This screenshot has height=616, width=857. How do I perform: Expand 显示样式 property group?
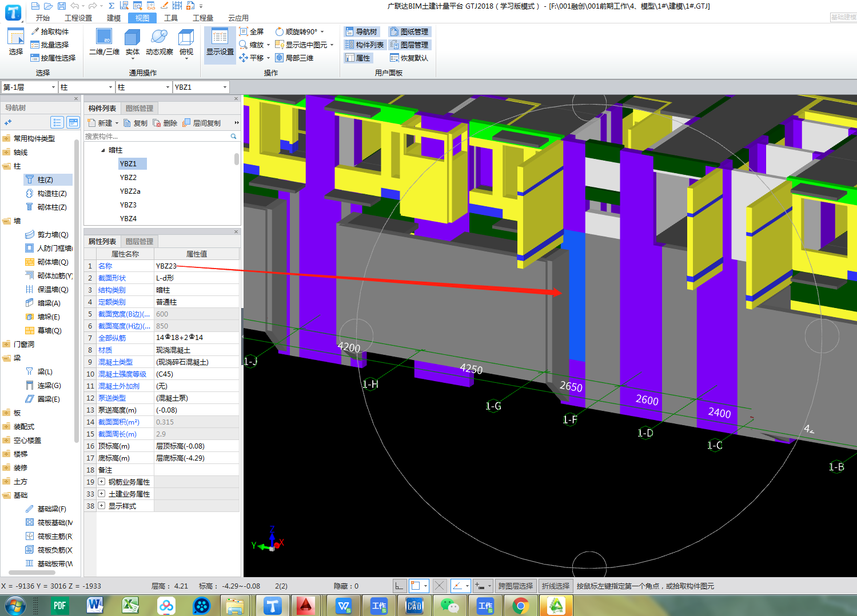pyautogui.click(x=101, y=506)
